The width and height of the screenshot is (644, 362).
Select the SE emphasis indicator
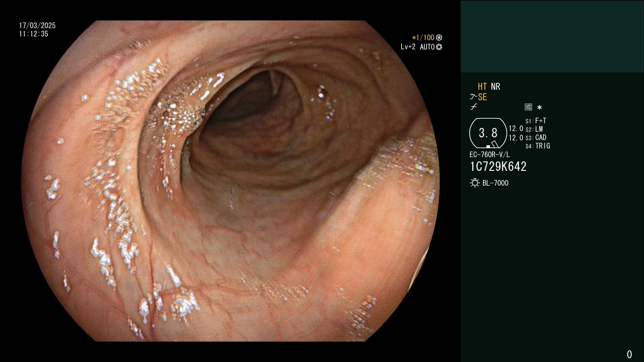[482, 97]
